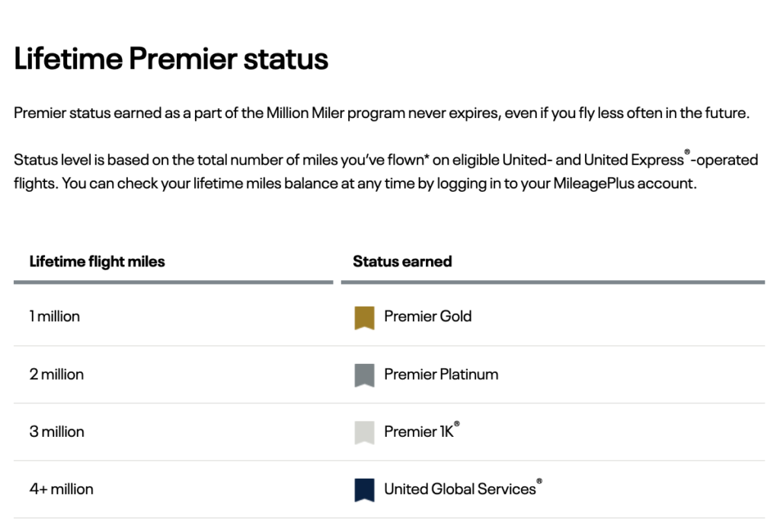Click the navy United Global Services badge icon
Screen dimensions: 780x532
click(x=364, y=490)
